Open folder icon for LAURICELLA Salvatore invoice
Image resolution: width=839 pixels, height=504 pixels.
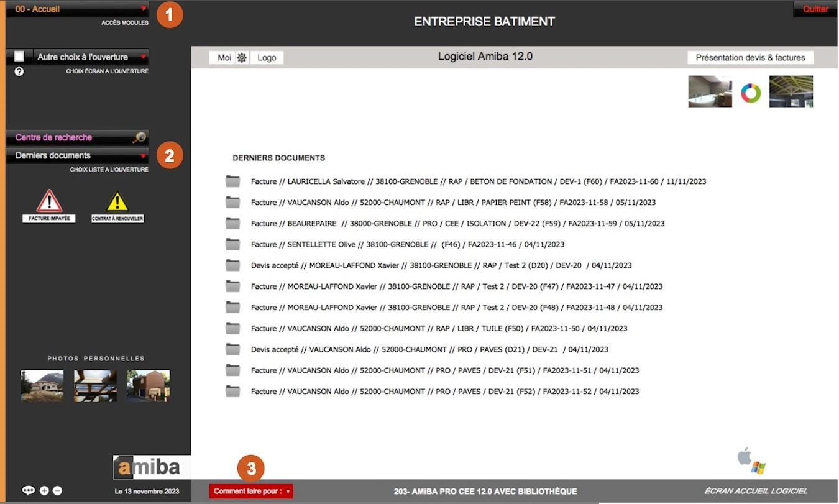[233, 181]
